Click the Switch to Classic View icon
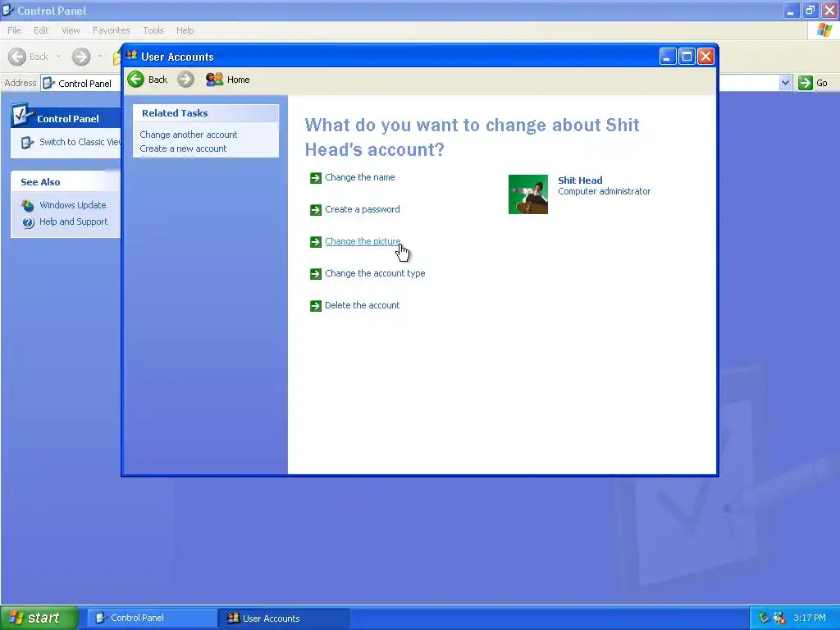840x630 pixels. 27,143
